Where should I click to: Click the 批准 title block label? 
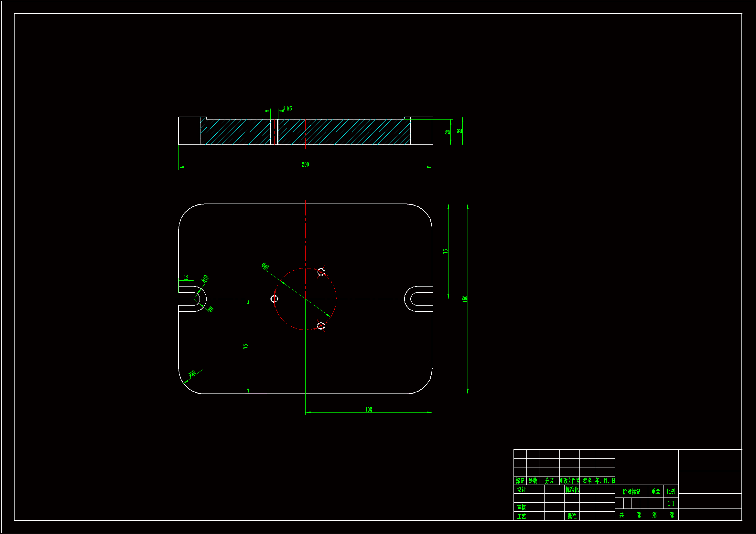click(572, 516)
